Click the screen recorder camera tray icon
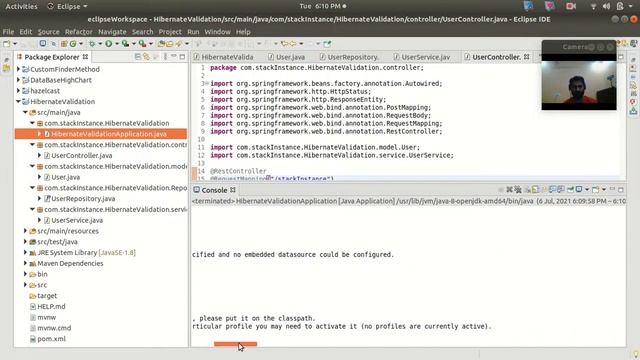 tap(571, 6)
